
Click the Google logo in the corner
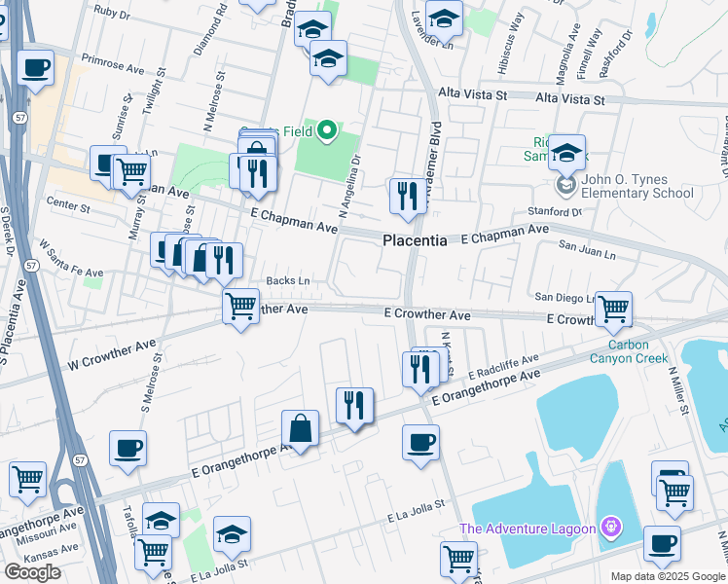[x=32, y=572]
